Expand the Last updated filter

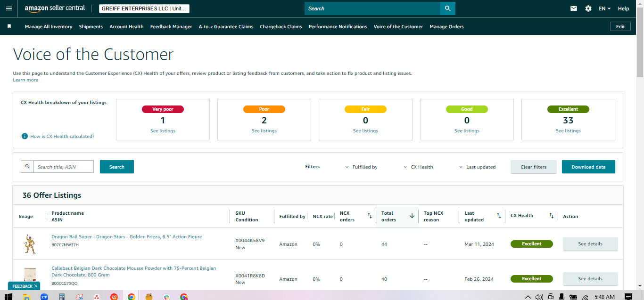(478, 167)
